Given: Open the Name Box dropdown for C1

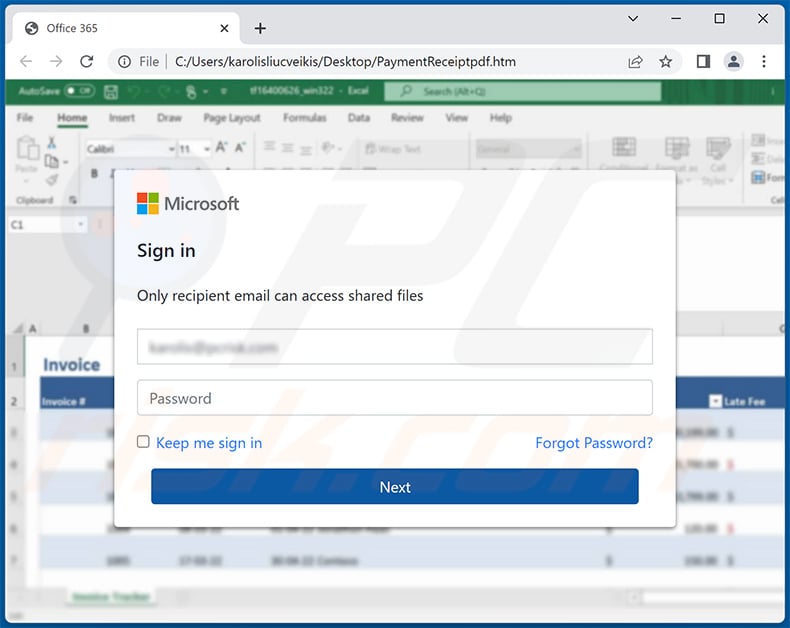Looking at the screenshot, I should point(81,224).
